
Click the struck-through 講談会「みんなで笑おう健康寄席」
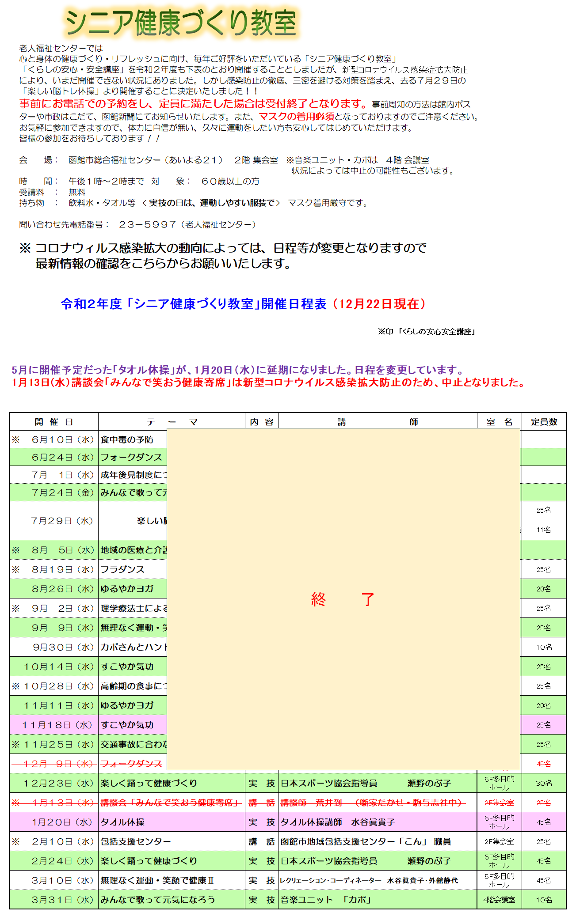pos(171,803)
